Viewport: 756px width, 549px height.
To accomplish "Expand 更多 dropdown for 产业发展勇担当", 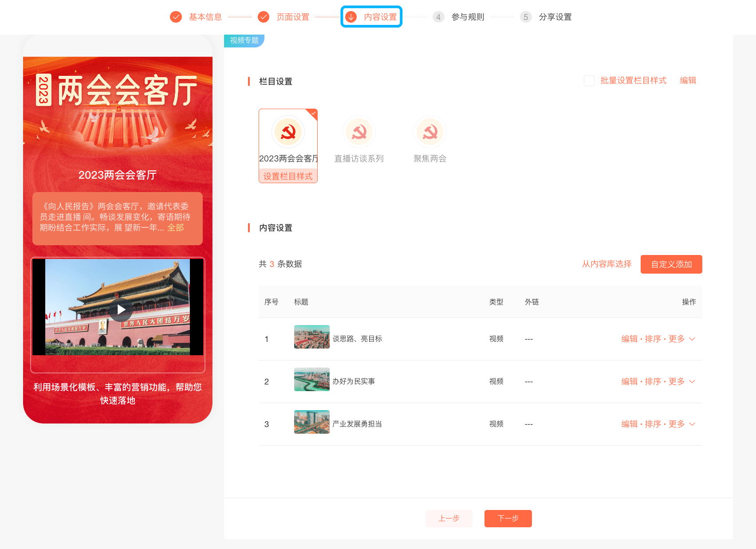I will [x=682, y=424].
